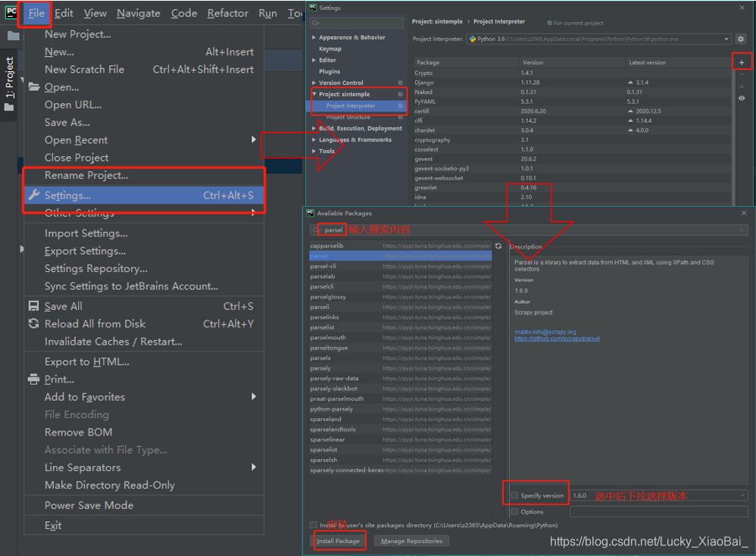
Task: Click the Latest version column header
Action: tap(678, 62)
